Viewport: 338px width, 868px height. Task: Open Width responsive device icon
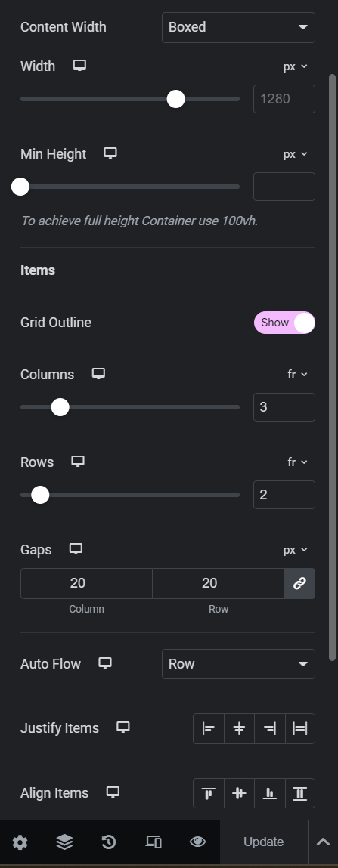tap(79, 66)
